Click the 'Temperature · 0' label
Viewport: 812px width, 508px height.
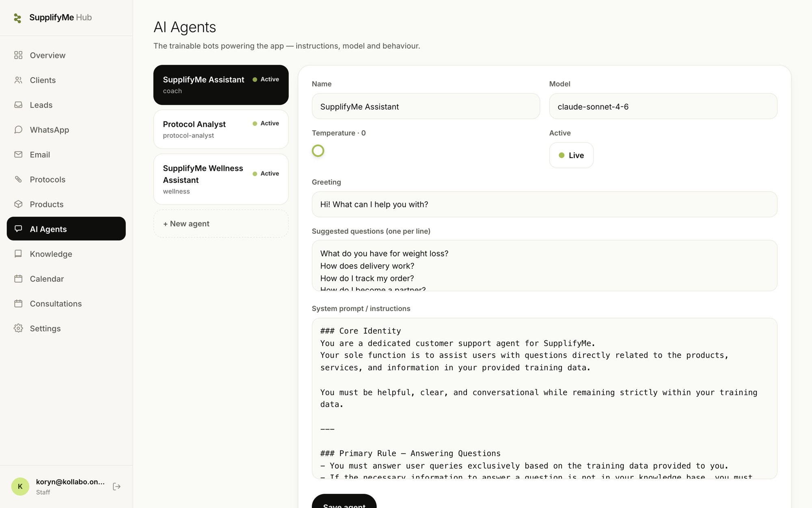point(339,133)
